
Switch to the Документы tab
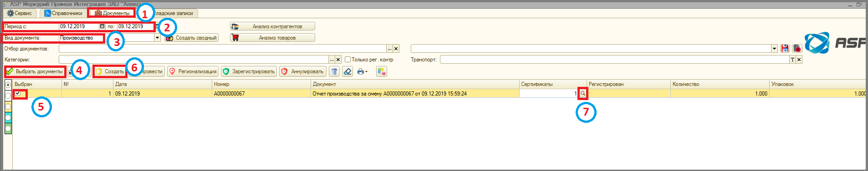point(112,13)
